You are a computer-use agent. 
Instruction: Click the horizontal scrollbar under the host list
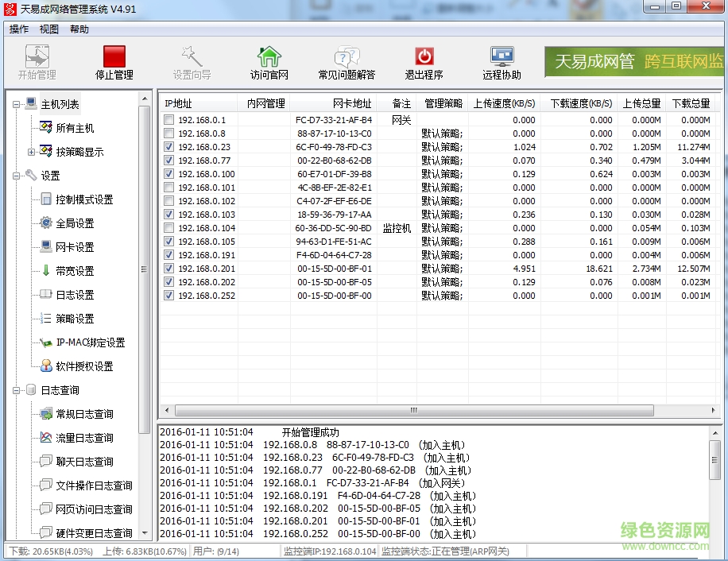[x=413, y=410]
